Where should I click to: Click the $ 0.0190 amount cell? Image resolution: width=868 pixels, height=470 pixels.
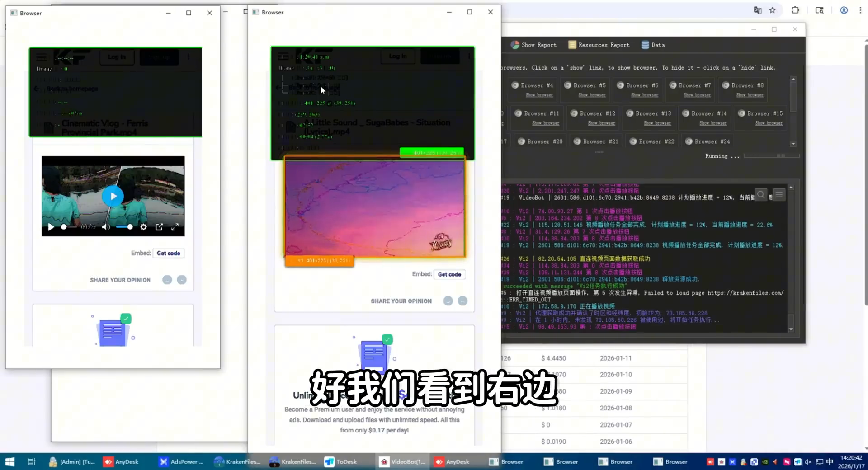click(x=553, y=442)
